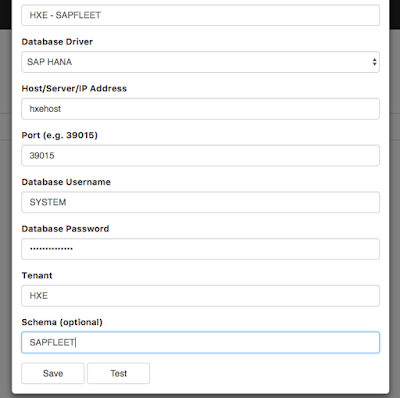Click the Tenant field containing HXE
This screenshot has width=400, height=398.
tap(200, 296)
